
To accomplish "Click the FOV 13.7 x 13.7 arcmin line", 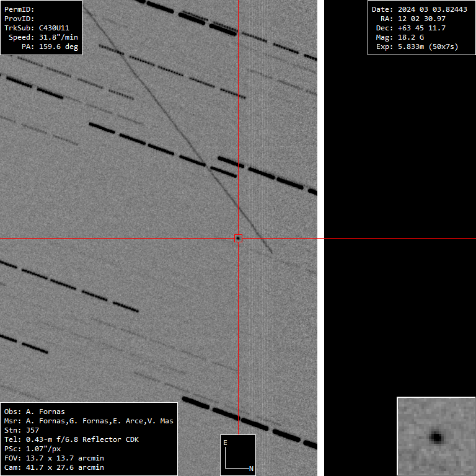I will point(54,458).
